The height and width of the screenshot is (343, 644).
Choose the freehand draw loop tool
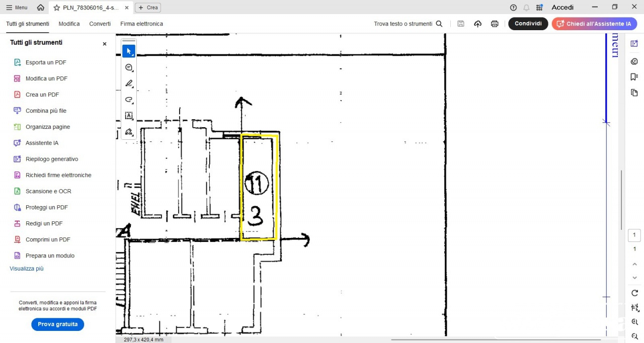tap(129, 100)
